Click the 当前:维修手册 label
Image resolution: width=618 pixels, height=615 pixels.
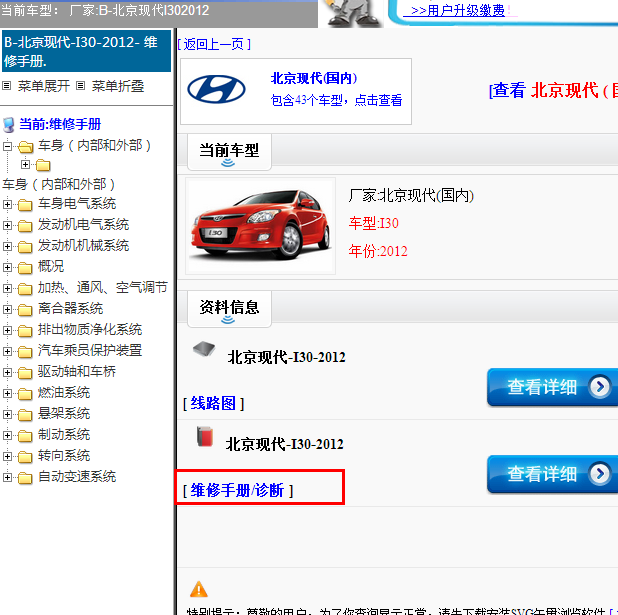click(x=60, y=124)
